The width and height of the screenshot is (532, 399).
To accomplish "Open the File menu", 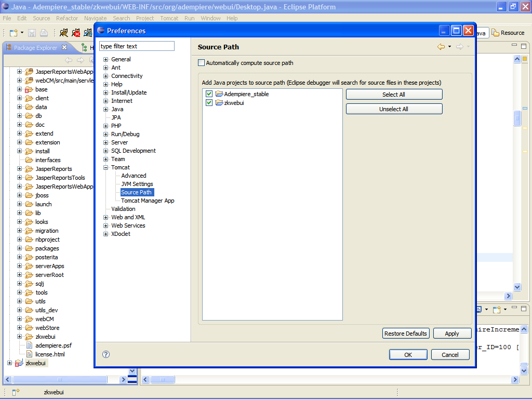I will [7, 18].
